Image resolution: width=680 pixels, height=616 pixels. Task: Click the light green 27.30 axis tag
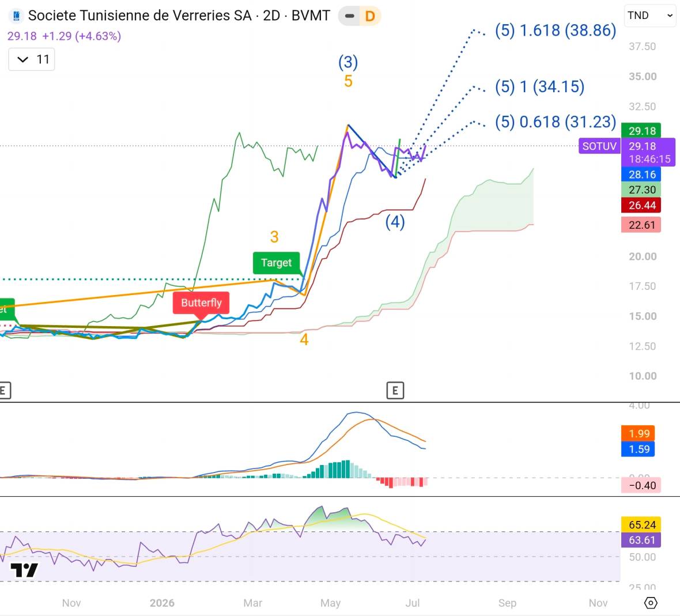(x=641, y=190)
